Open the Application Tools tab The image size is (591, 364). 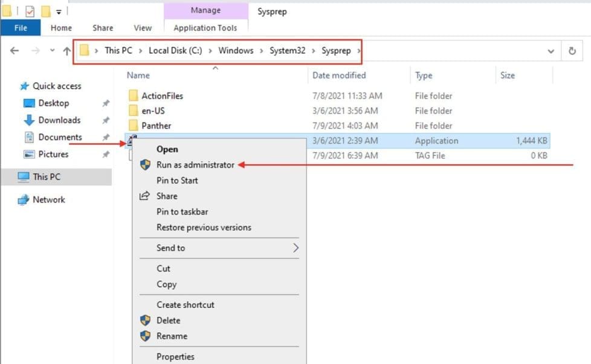205,28
